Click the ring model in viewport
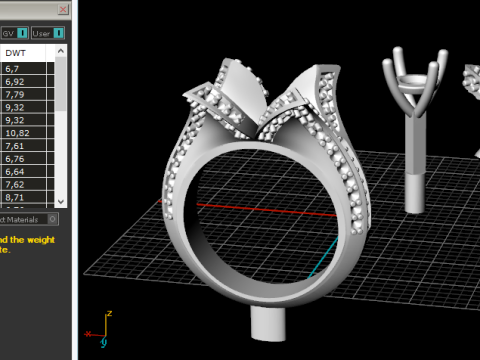The width and height of the screenshot is (480, 360). (267, 200)
